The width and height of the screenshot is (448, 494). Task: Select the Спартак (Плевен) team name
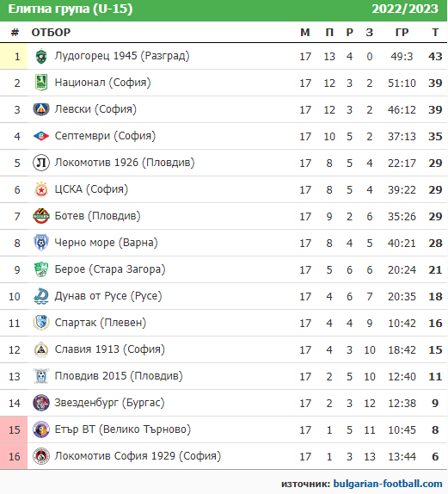click(x=101, y=323)
